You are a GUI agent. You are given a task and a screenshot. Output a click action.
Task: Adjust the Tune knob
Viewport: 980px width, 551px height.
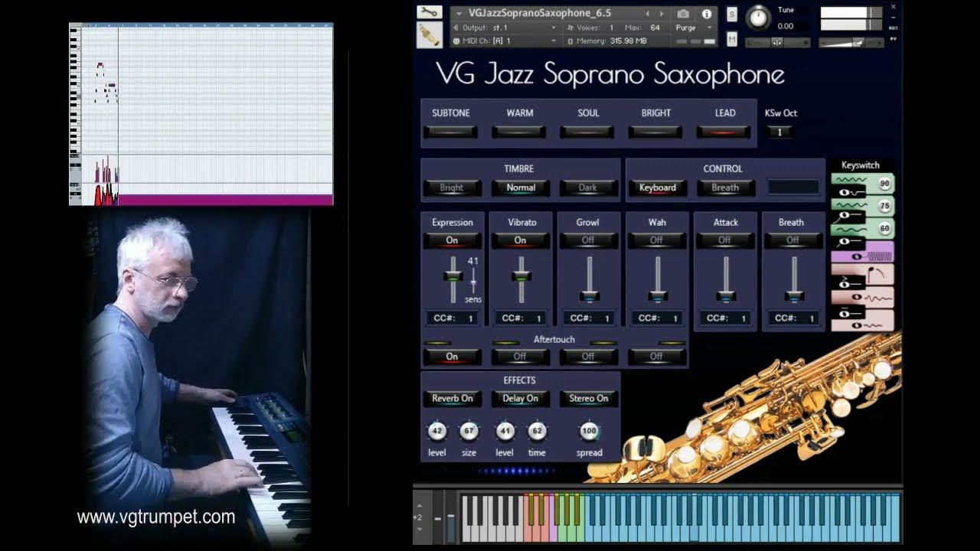759,17
